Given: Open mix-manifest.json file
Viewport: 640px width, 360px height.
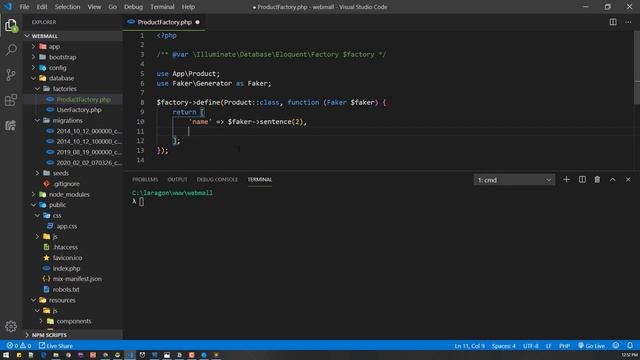Looking at the screenshot, I should point(77,279).
